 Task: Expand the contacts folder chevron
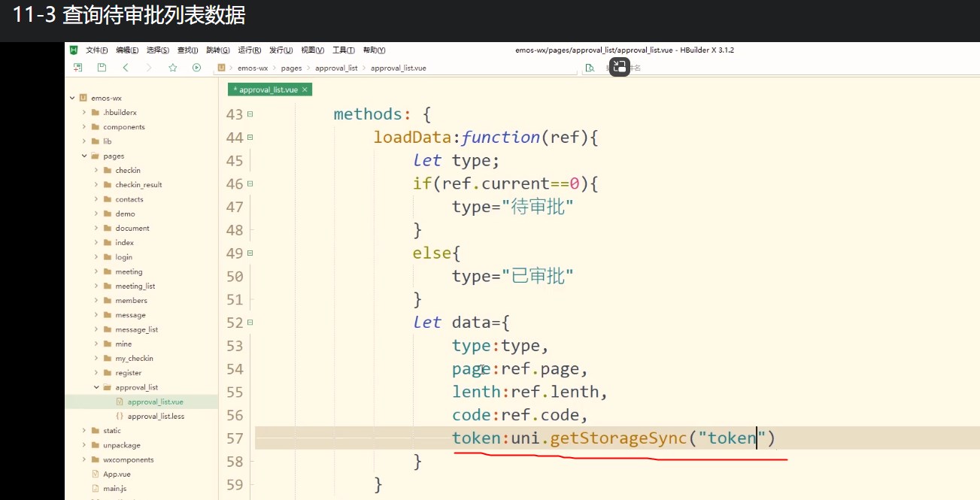(96, 199)
